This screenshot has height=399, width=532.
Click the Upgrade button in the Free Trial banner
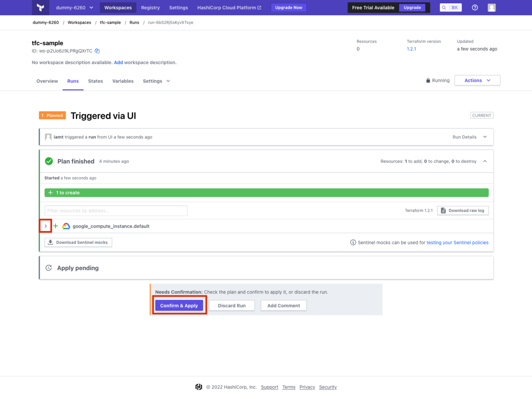point(412,8)
